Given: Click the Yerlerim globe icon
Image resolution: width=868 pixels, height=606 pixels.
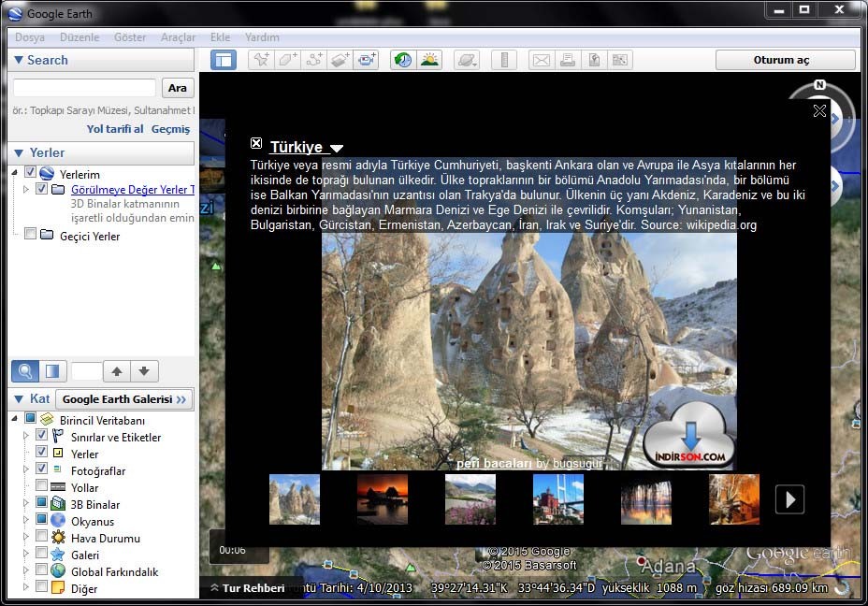Looking at the screenshot, I should click(47, 173).
